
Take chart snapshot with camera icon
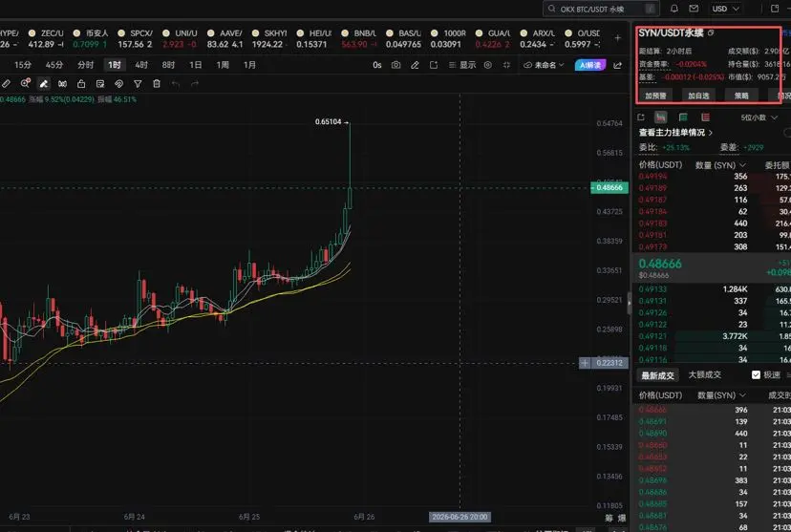tap(396, 65)
